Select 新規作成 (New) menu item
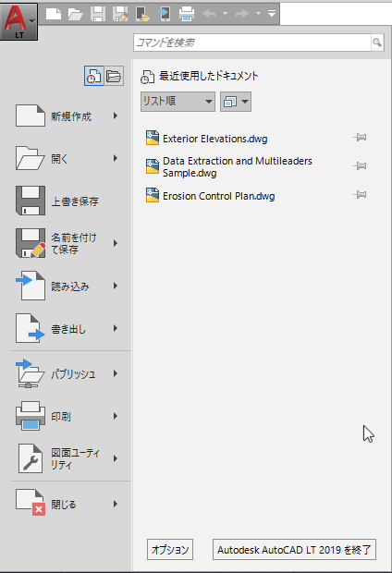Viewport: 392px width, 573px height. pyautogui.click(x=71, y=116)
